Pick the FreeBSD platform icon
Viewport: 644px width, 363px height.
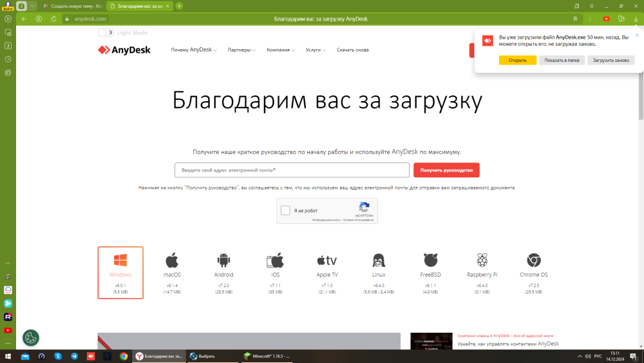click(430, 260)
